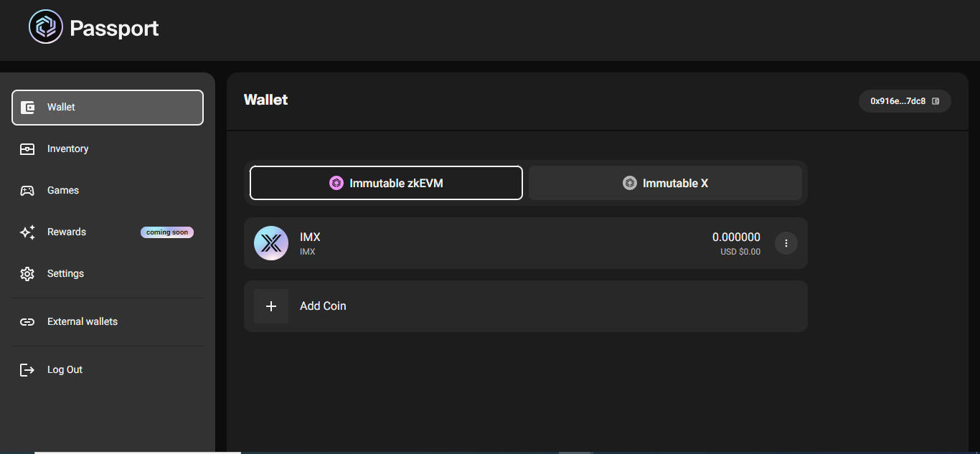This screenshot has width=980, height=454.
Task: Click the Passport title text
Action: tap(114, 28)
